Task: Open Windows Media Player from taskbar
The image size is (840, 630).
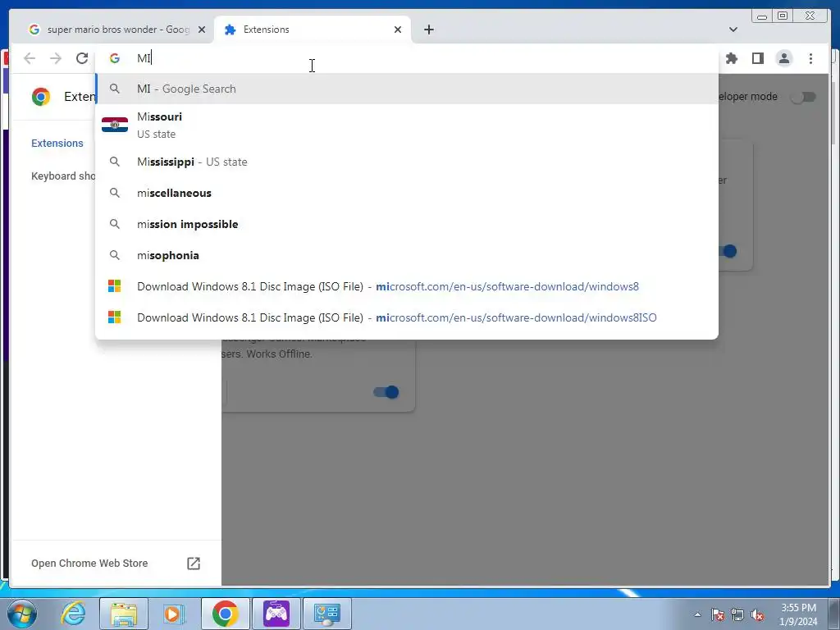Action: 174,614
